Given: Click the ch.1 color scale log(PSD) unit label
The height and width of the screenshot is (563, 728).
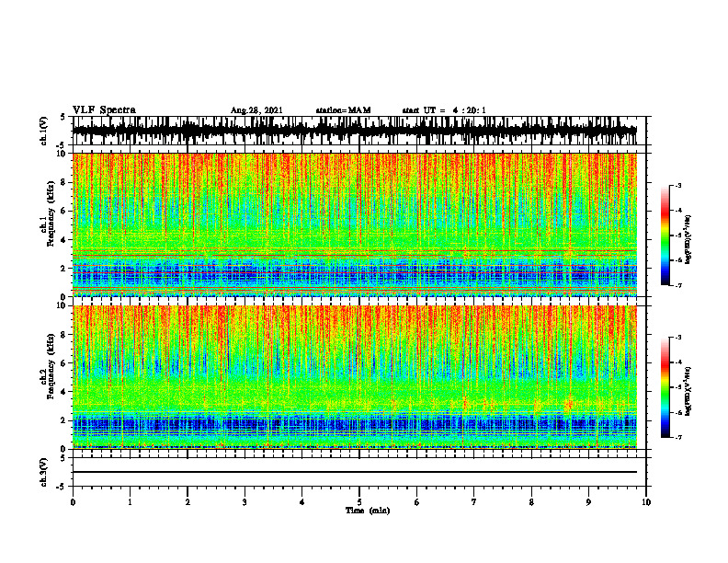Looking at the screenshot, I should [x=688, y=240].
